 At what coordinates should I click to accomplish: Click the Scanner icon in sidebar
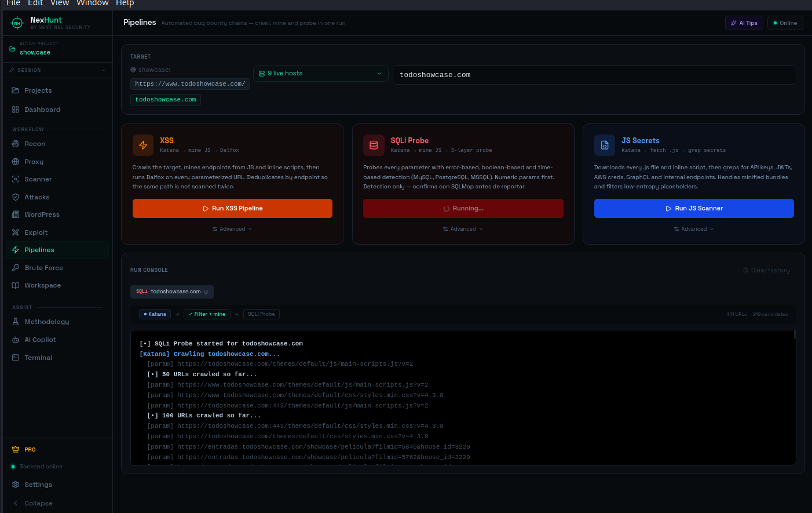pos(16,179)
